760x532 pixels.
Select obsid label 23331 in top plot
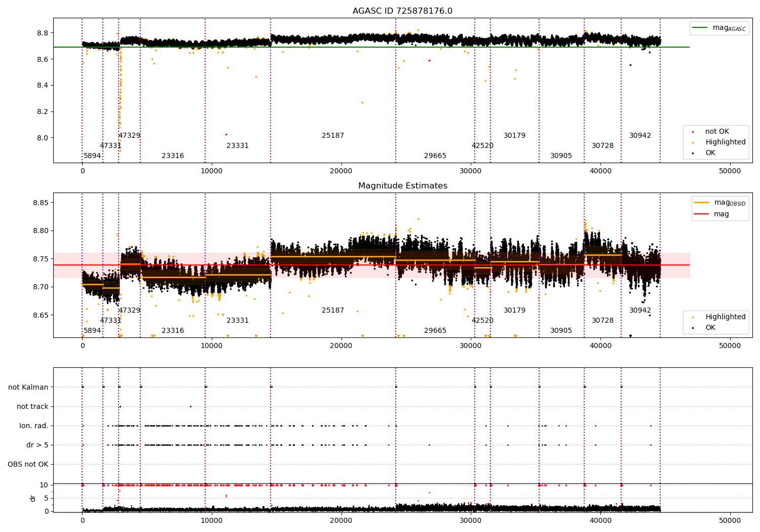(x=238, y=146)
